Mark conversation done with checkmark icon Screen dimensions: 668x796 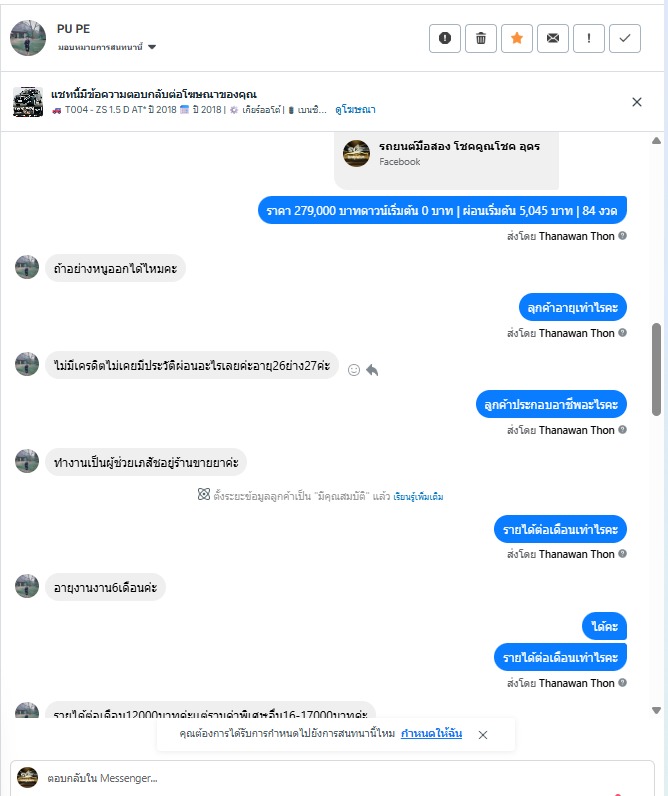point(625,38)
